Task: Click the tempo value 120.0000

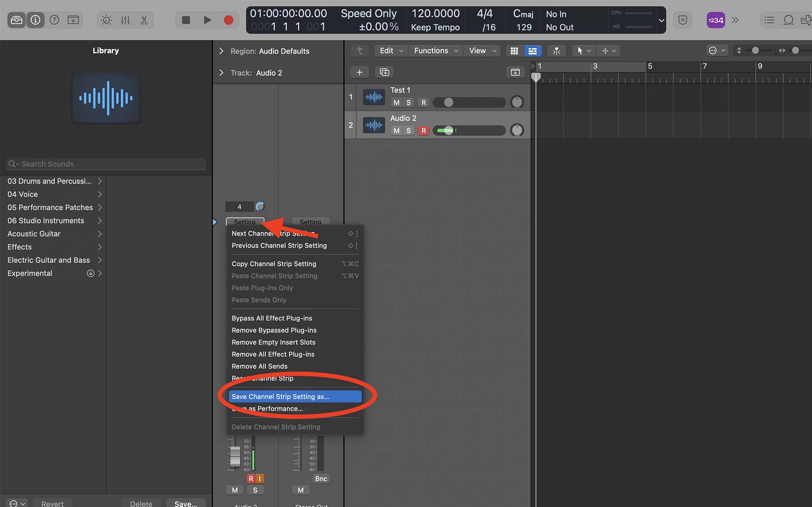Action: (x=435, y=14)
